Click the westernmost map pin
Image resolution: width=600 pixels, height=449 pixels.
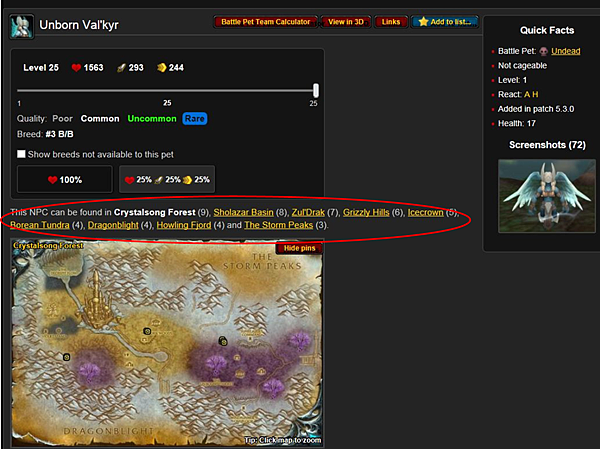point(67,357)
